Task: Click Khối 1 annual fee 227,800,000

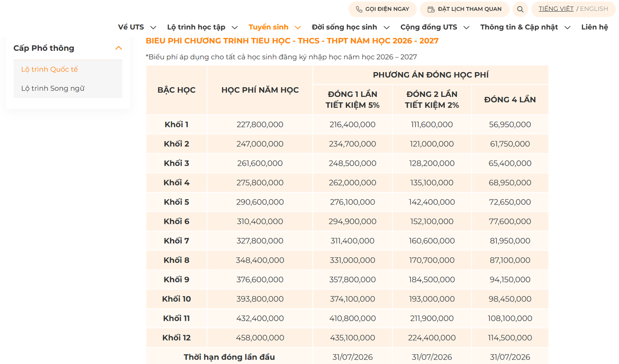Action: (x=260, y=124)
